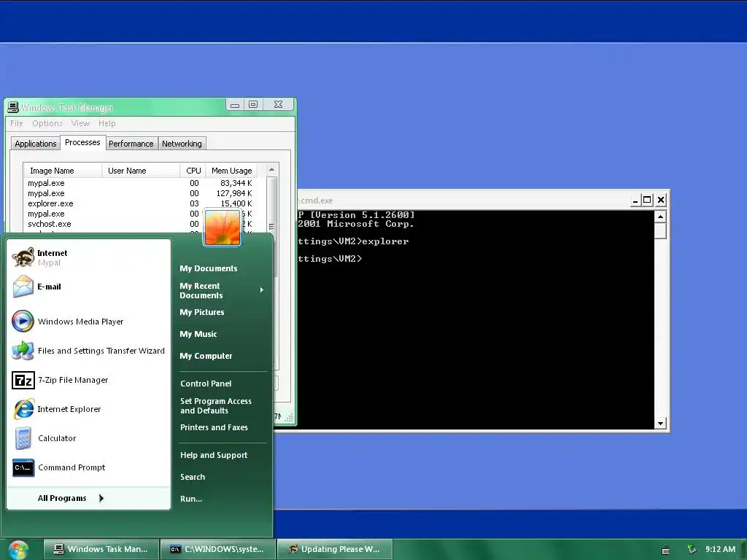Click the keyboard tray icon
This screenshot has height=560, width=747.
[665, 550]
